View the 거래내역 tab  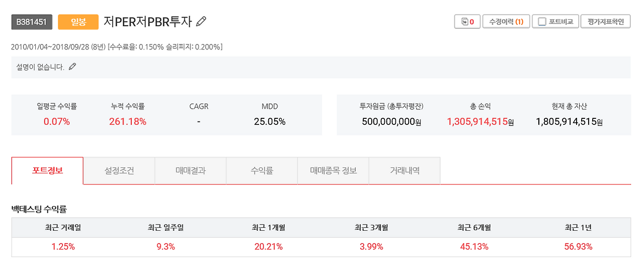tap(405, 171)
